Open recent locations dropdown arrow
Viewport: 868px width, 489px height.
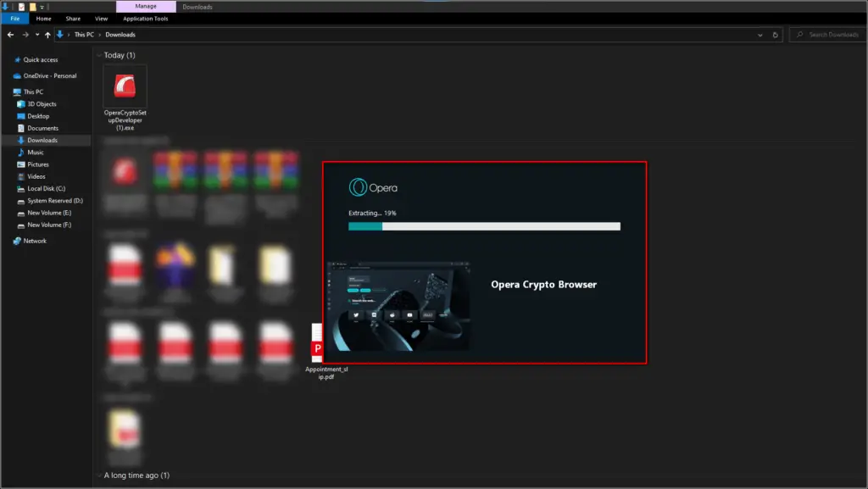[37, 34]
